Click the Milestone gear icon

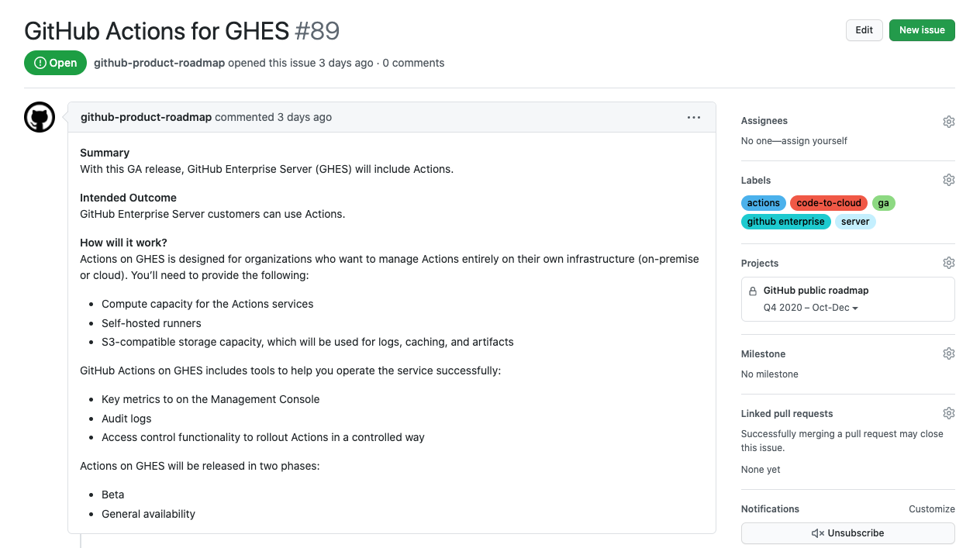click(x=948, y=353)
